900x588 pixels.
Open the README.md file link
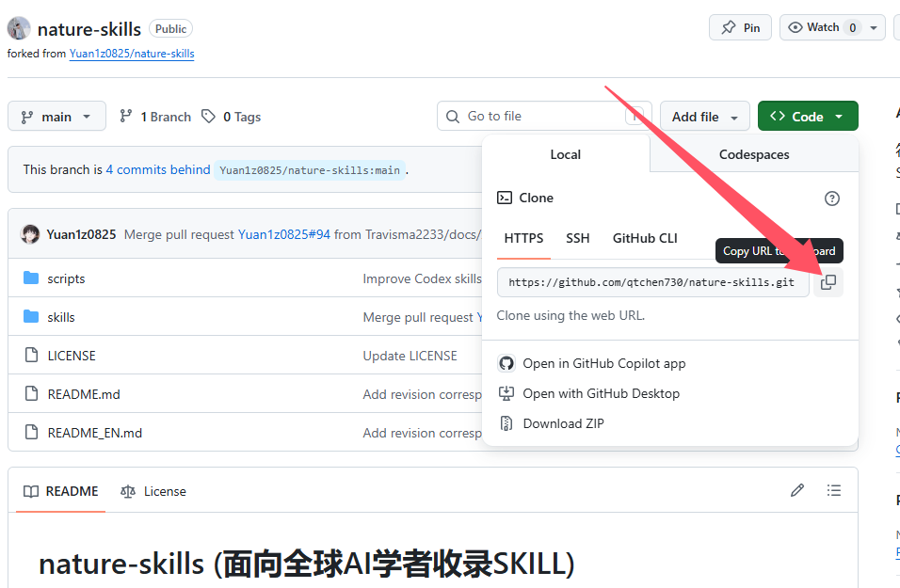click(x=84, y=393)
